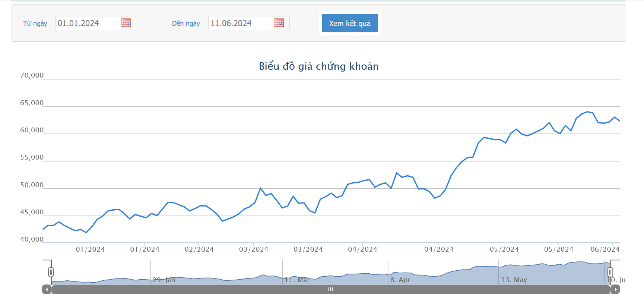
Task: Click the horizontal scrollbar center grip
Action: [330, 289]
